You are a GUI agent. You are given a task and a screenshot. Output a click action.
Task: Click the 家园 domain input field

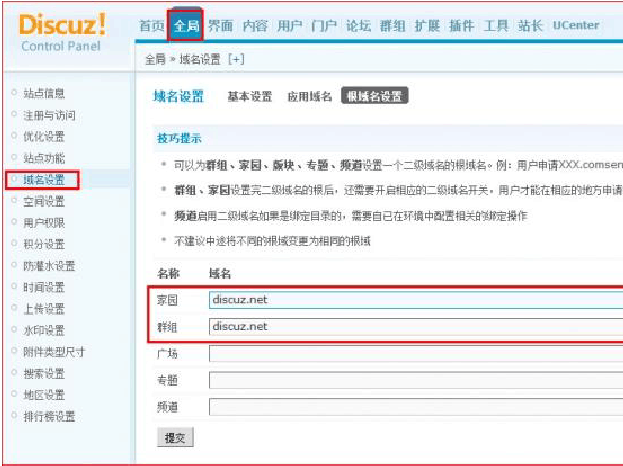coord(414,299)
